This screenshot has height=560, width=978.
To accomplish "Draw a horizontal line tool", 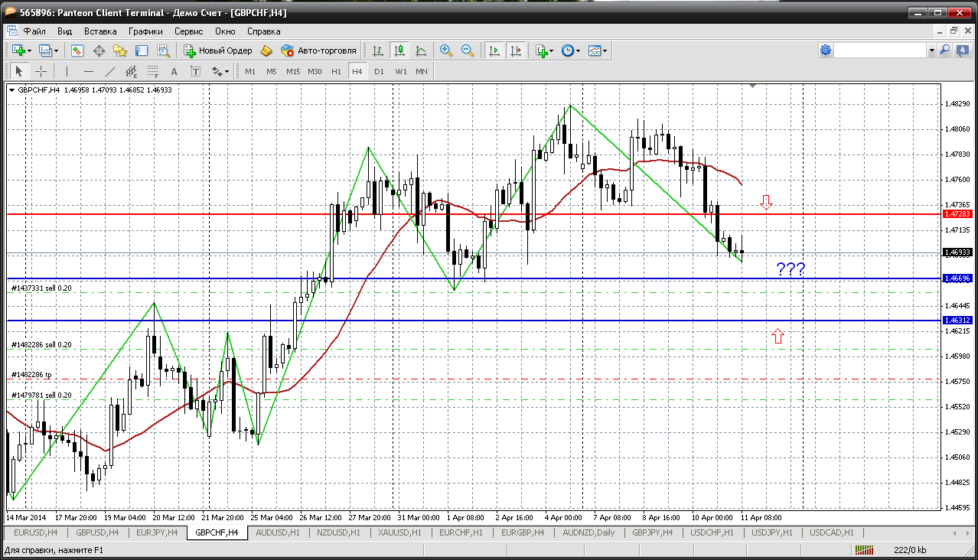I will (89, 71).
